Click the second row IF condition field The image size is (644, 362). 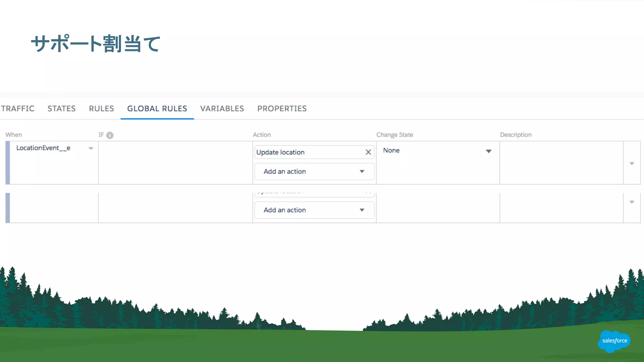[175, 207]
